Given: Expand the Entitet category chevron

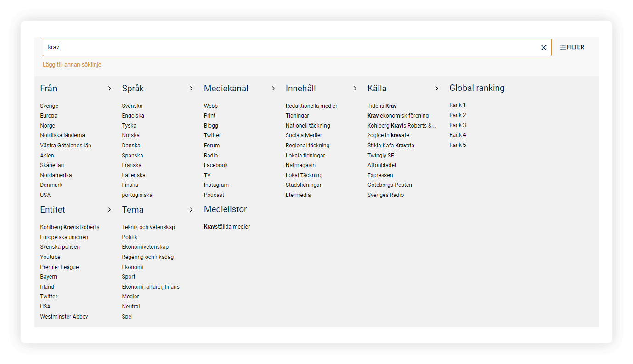Looking at the screenshot, I should (109, 210).
